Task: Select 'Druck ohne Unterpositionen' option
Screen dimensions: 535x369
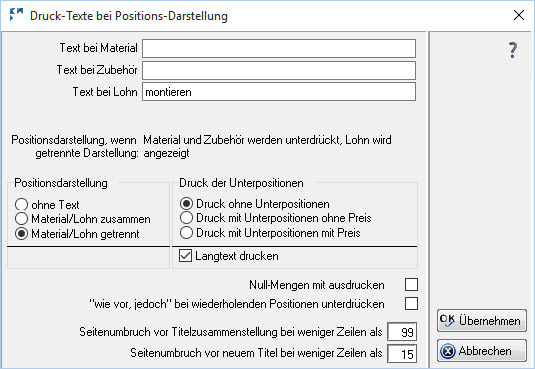Action: (186, 204)
